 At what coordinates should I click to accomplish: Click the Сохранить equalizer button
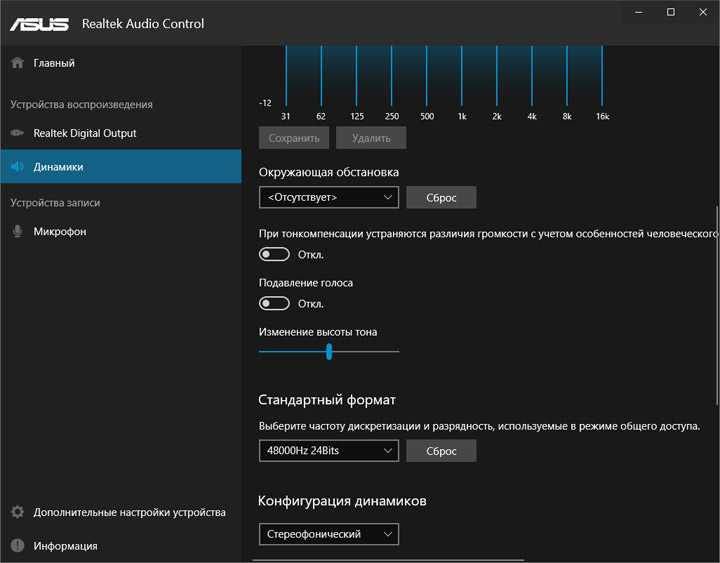(x=294, y=138)
